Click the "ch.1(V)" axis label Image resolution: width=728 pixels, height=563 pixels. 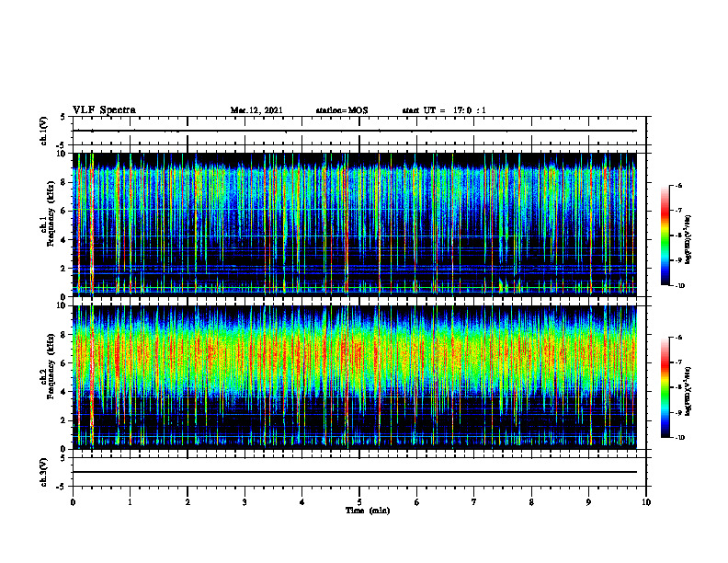(43, 131)
